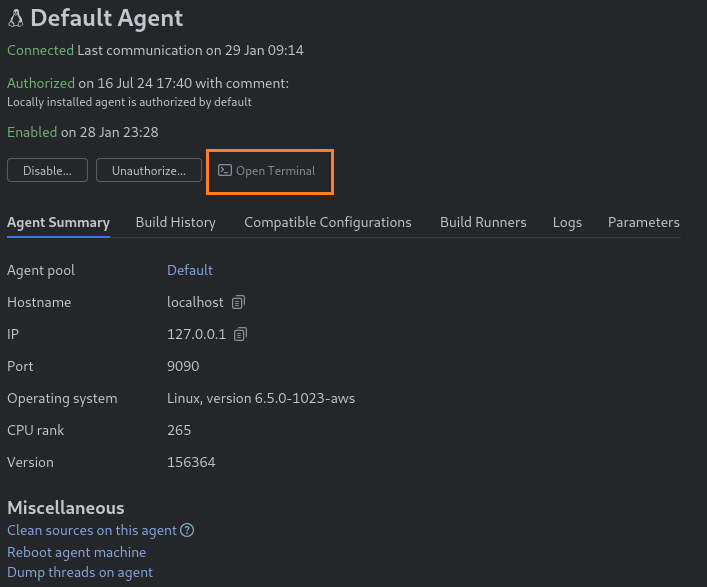Click the Locally installed agent comment text
This screenshot has height=587, width=707.
129,102
